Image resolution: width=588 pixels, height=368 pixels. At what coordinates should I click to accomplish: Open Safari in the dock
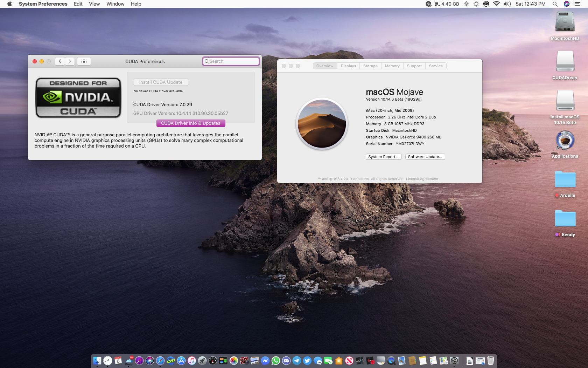160,361
